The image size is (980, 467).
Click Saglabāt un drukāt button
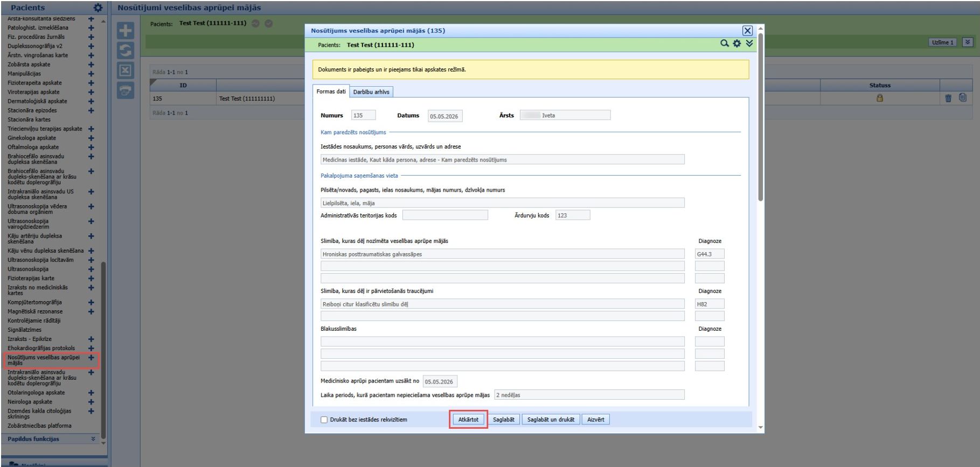(x=551, y=420)
